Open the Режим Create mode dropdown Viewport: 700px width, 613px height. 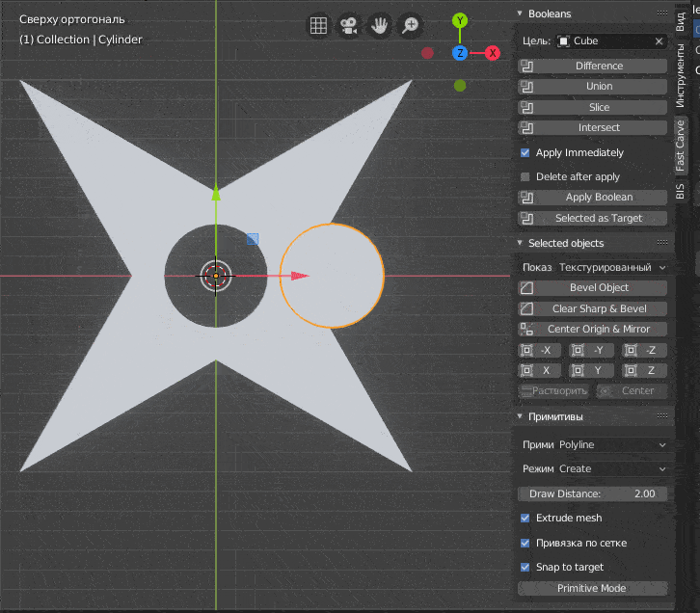[x=612, y=468]
